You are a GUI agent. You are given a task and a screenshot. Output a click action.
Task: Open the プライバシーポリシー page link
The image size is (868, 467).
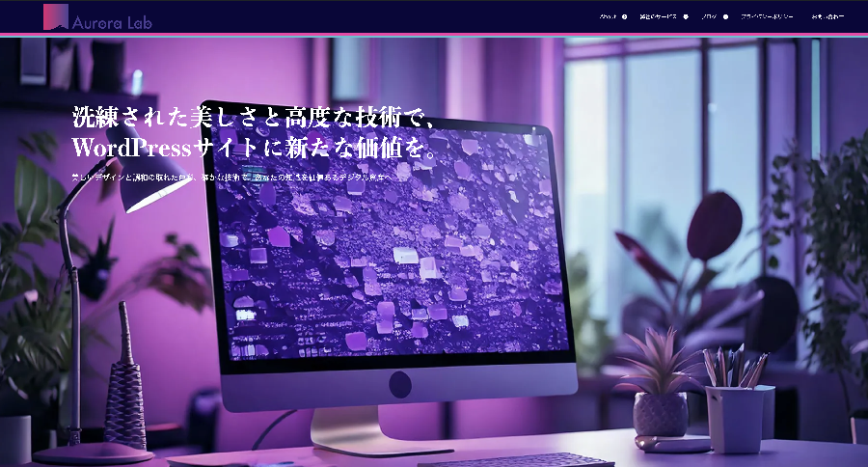click(767, 16)
